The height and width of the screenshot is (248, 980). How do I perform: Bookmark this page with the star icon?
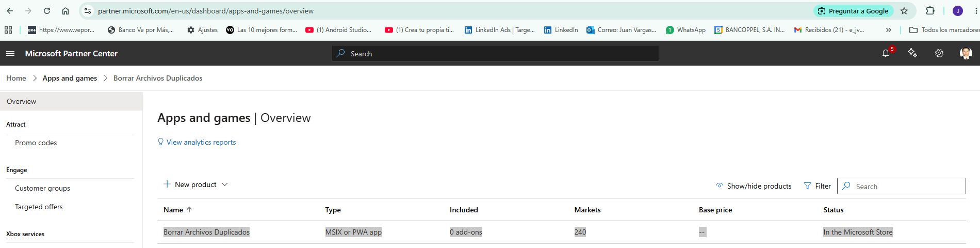coord(904,11)
